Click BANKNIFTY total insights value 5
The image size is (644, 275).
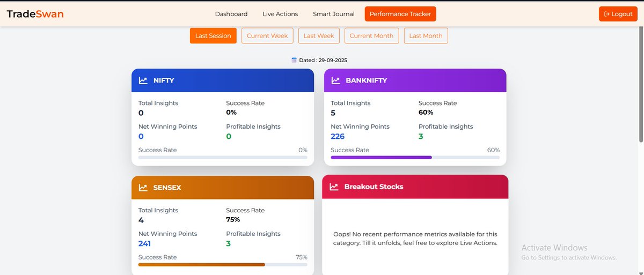(333, 113)
